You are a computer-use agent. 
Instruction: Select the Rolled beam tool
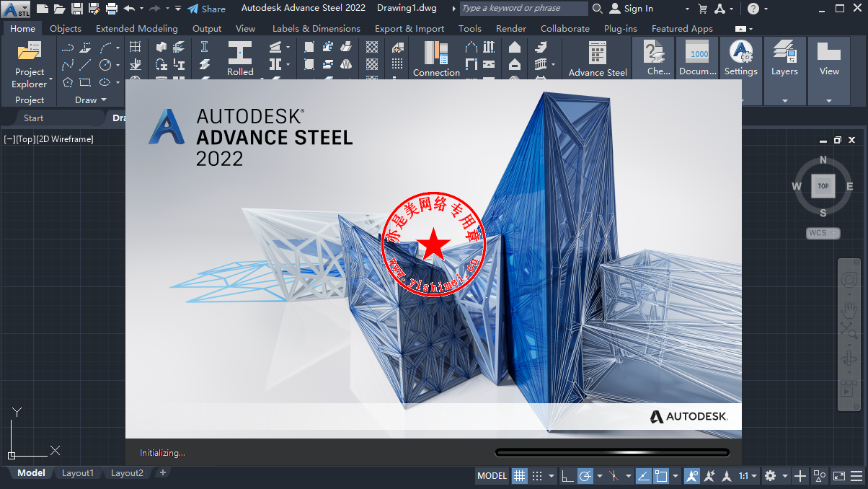[240, 59]
